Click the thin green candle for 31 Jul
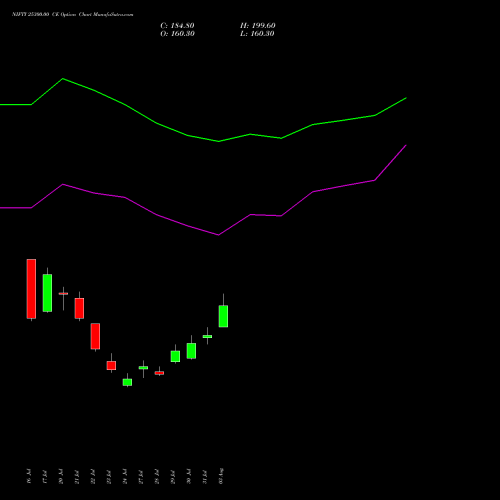The height and width of the screenshot is (500, 500). tap(207, 336)
